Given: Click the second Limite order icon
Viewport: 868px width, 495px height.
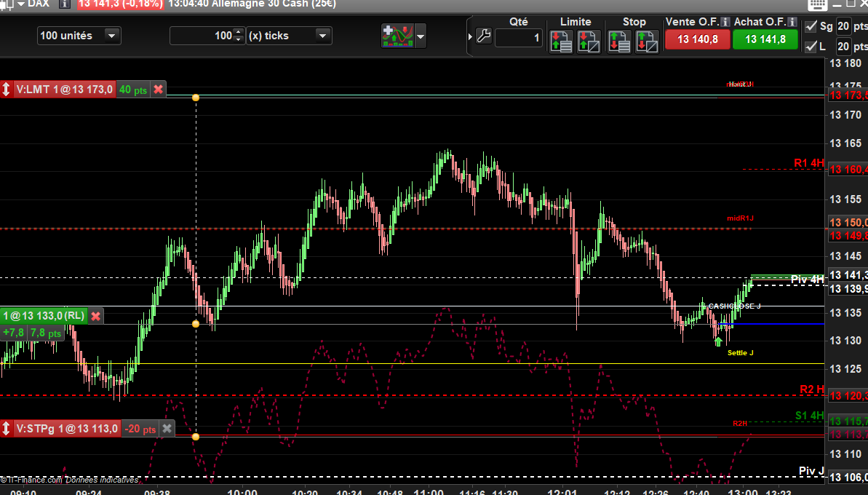Looking at the screenshot, I should 588,40.
